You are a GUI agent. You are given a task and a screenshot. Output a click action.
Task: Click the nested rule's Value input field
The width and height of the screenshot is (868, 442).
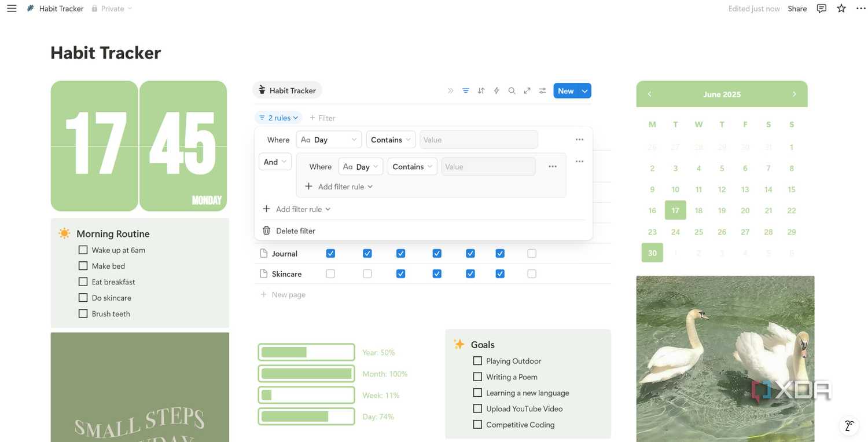pyautogui.click(x=488, y=167)
